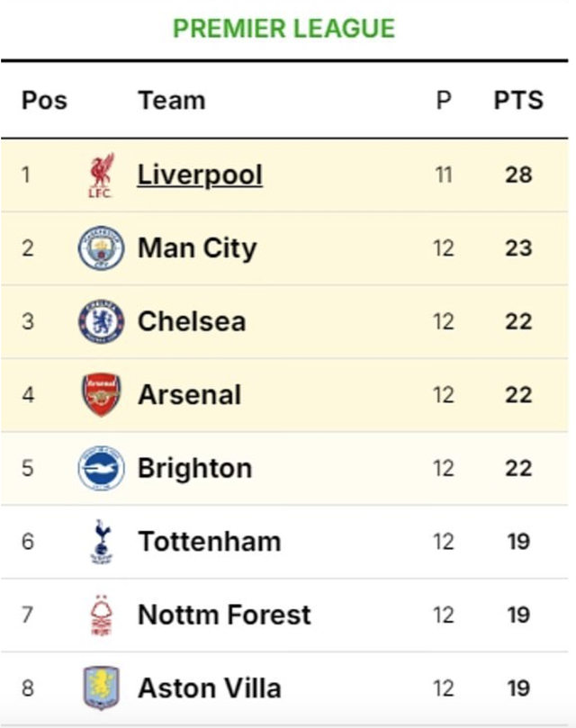The height and width of the screenshot is (728, 576).
Task: Open the Brighton team name
Action: point(194,468)
